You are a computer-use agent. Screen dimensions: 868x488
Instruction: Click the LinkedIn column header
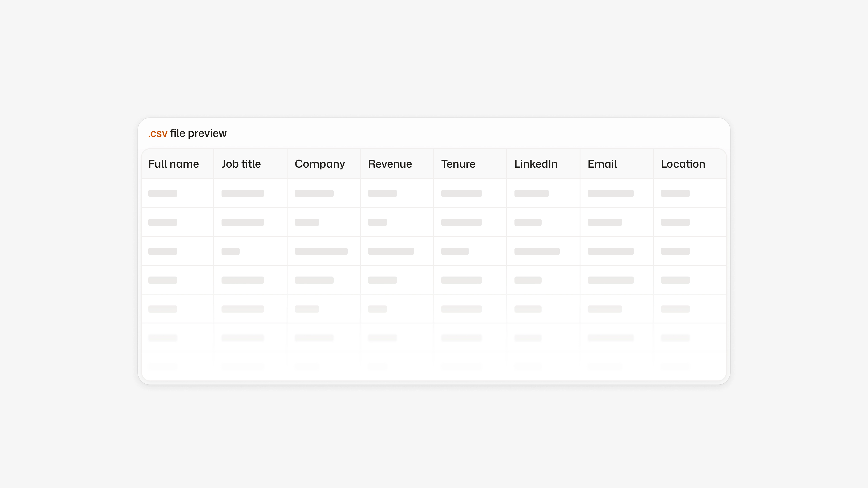pos(536,164)
